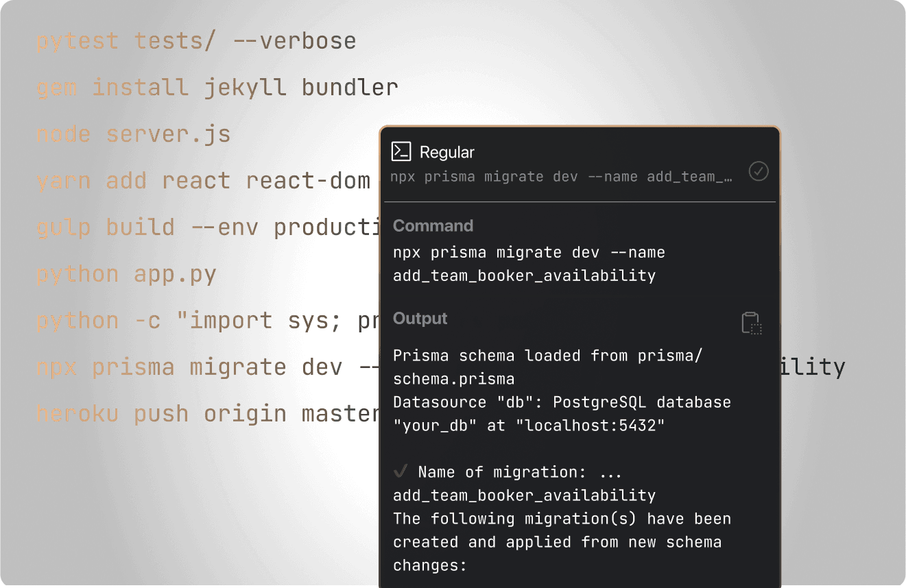
Task: Click the circular checkmark status icon
Action: pyautogui.click(x=758, y=171)
